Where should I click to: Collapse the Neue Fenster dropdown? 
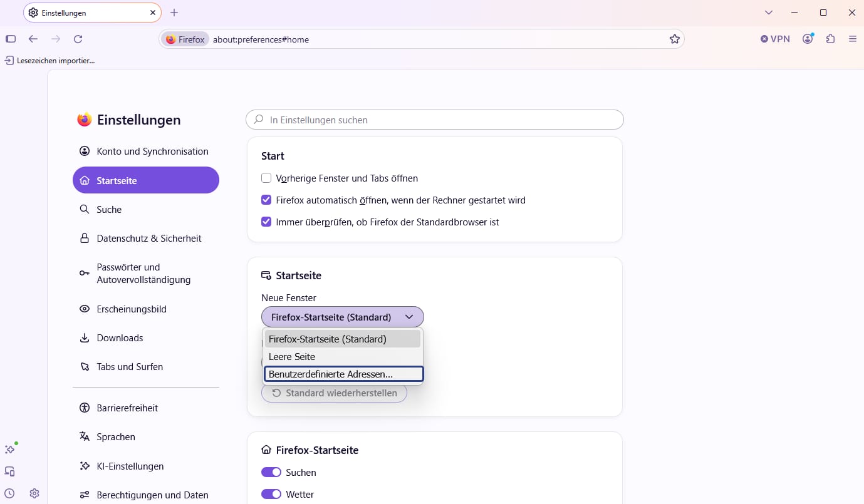coord(343,317)
